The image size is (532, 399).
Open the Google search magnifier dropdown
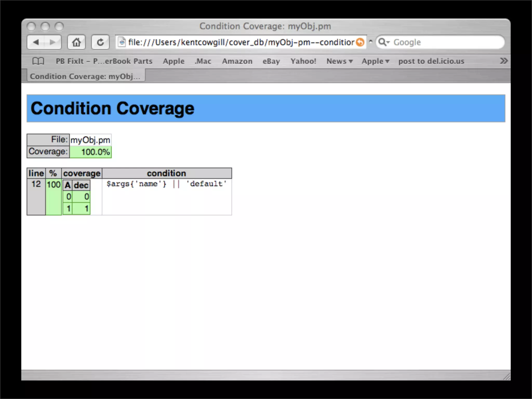(x=384, y=42)
